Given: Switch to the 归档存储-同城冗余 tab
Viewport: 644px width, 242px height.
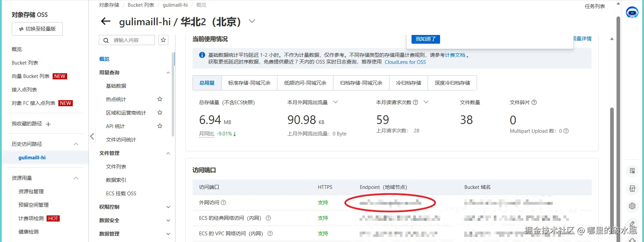Looking at the screenshot, I should tap(361, 83).
